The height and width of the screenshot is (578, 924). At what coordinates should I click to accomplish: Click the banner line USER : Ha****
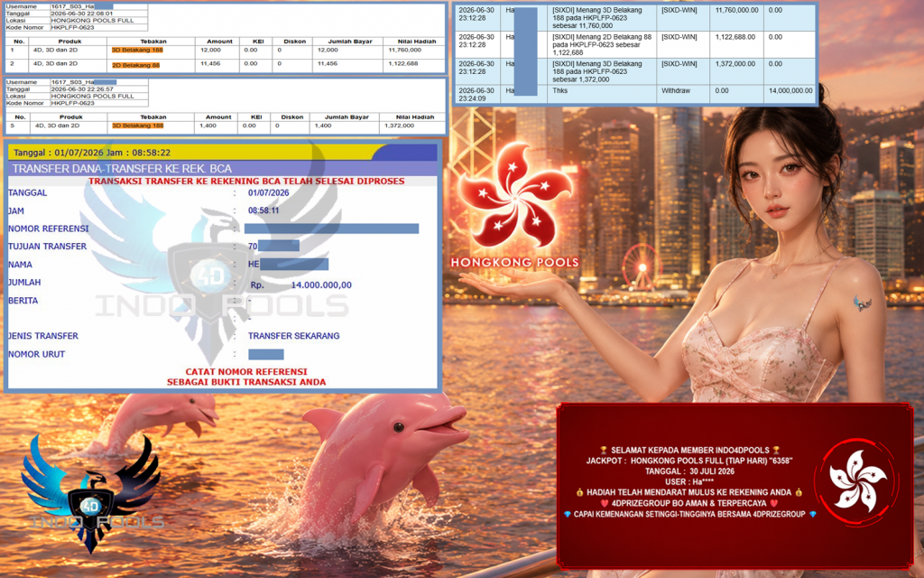(x=689, y=482)
